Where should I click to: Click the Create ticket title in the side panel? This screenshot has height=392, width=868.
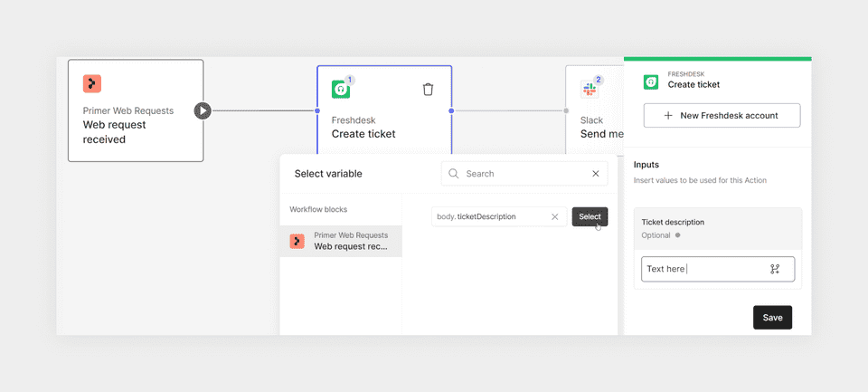pos(693,85)
